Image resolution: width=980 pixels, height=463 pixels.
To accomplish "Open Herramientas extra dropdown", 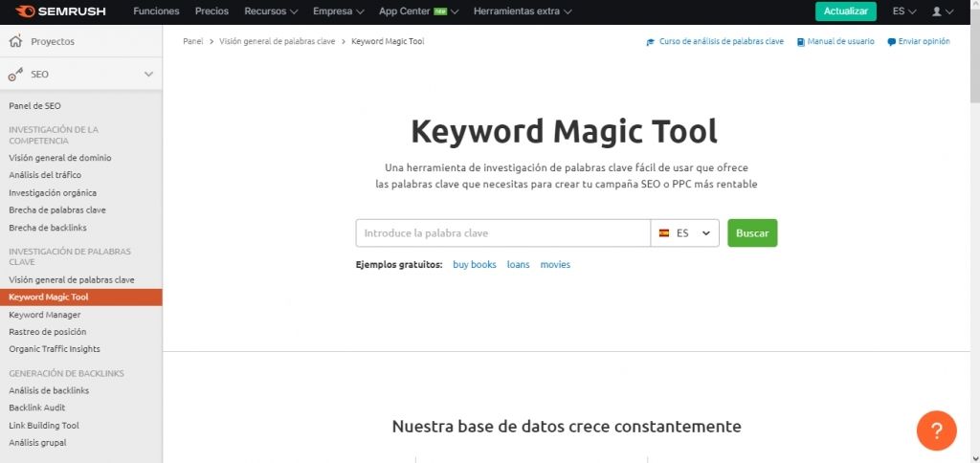I will tap(523, 11).
